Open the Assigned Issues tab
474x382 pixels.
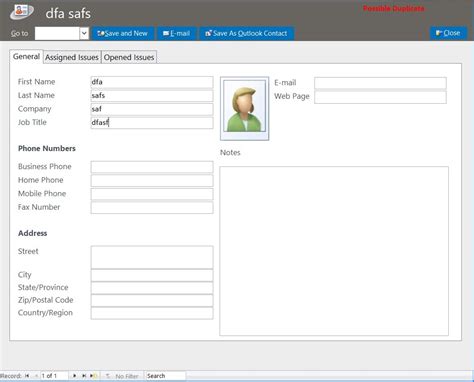click(72, 57)
